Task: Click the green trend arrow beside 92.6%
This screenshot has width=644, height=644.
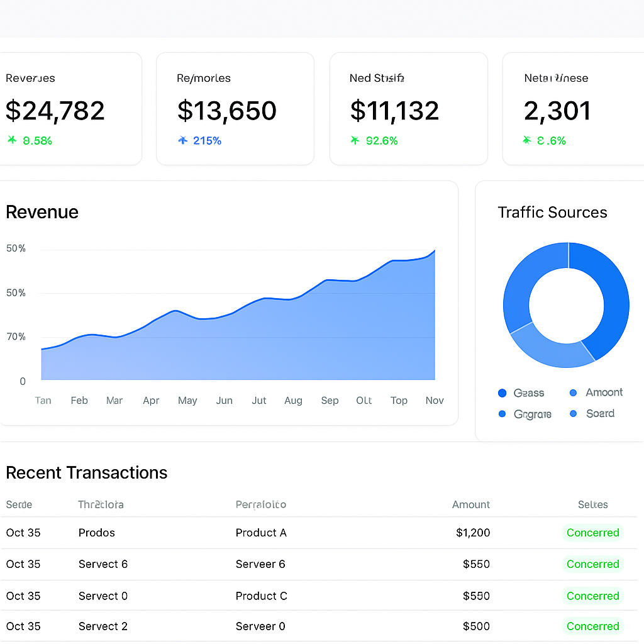Action: point(355,140)
